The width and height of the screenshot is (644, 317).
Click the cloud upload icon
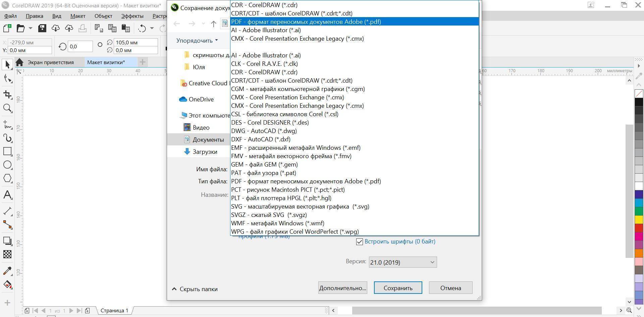pyautogui.click(x=69, y=28)
